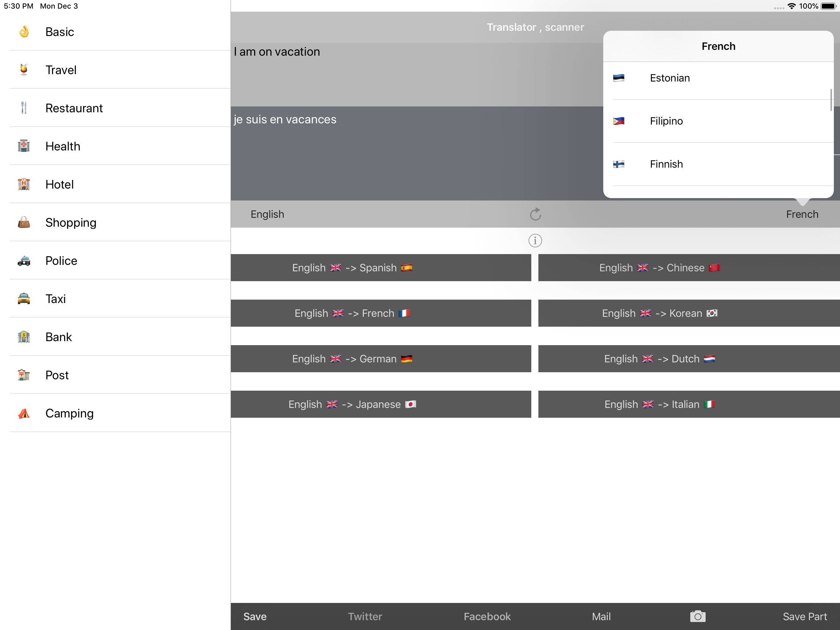This screenshot has width=840, height=630.
Task: Tap the Health hospital icon
Action: (24, 146)
